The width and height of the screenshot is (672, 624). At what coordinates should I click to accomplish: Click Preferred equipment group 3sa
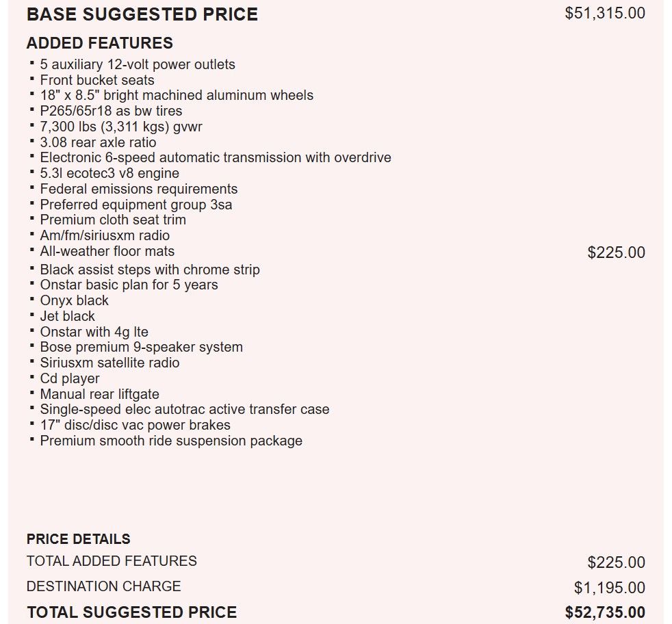[x=136, y=205]
